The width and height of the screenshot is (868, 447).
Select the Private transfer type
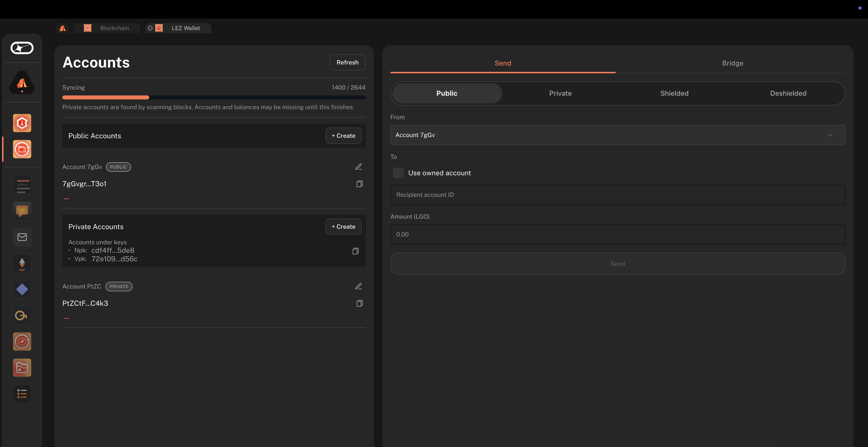coord(560,93)
